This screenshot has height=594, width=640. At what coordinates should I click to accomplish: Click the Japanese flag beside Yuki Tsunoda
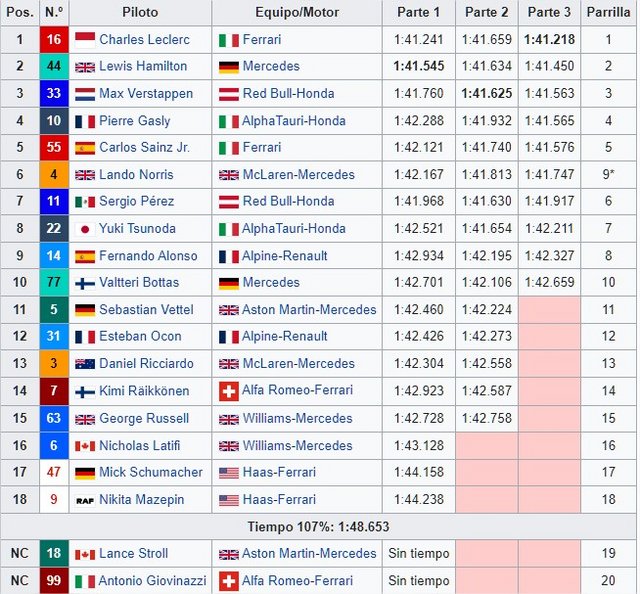[85, 229]
